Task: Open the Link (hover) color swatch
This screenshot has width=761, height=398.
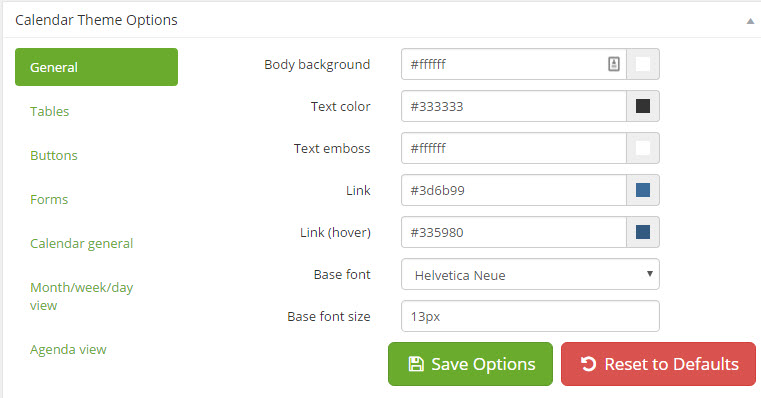Action: [643, 232]
